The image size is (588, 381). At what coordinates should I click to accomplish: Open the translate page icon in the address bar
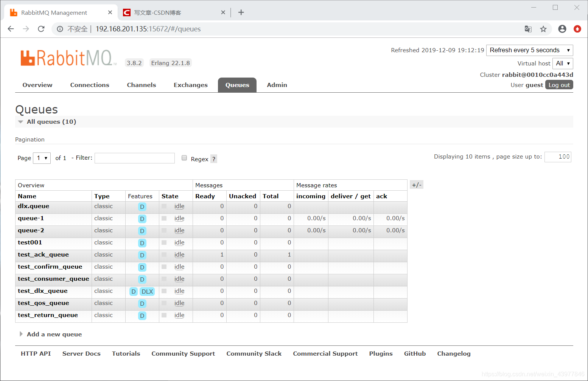pos(528,29)
